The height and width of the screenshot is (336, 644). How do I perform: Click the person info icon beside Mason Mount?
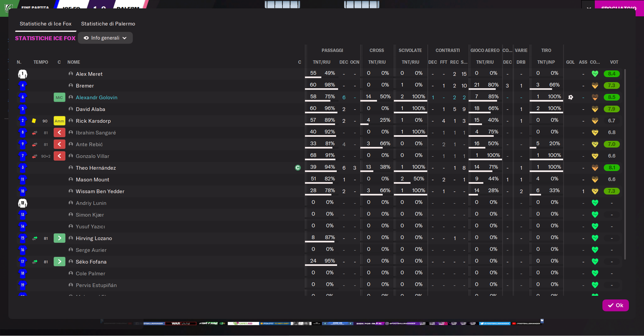click(71, 180)
